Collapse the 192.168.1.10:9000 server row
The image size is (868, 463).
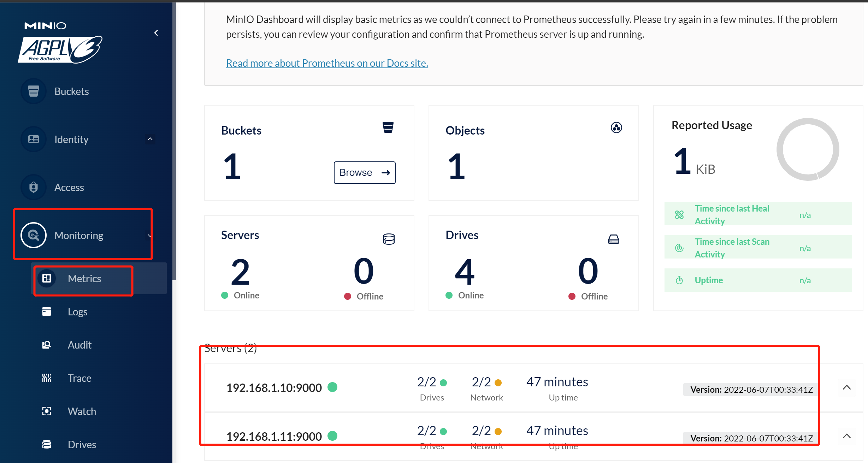tap(847, 387)
